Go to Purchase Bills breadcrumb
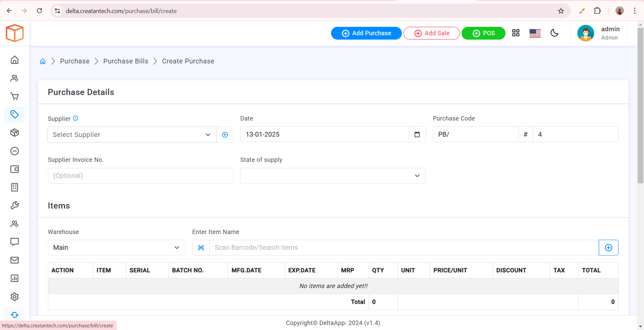Image resolution: width=644 pixels, height=330 pixels. coord(126,61)
